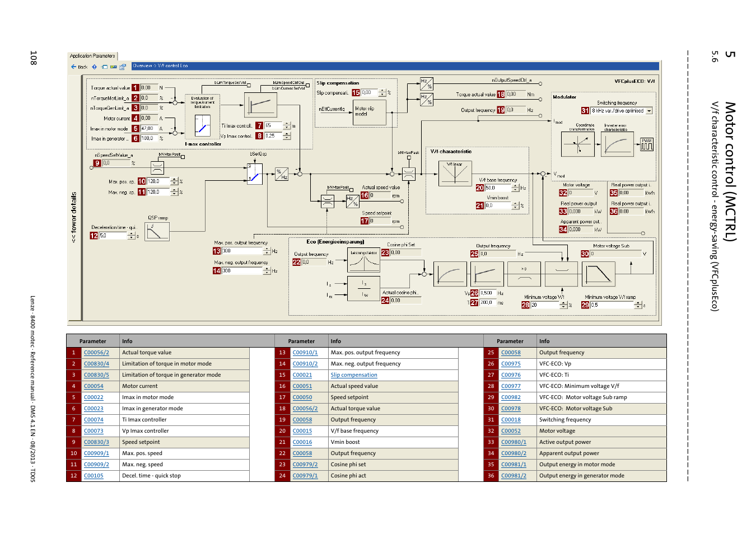The width and height of the screenshot is (756, 534).
Task: Click the minimum voltage limiter block
Action: pos(562,274)
